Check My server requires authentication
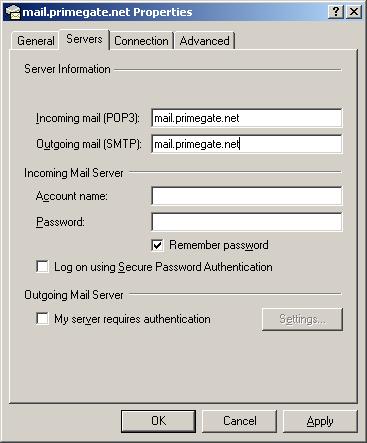Image resolution: width=367 pixels, height=443 pixels. [42, 319]
